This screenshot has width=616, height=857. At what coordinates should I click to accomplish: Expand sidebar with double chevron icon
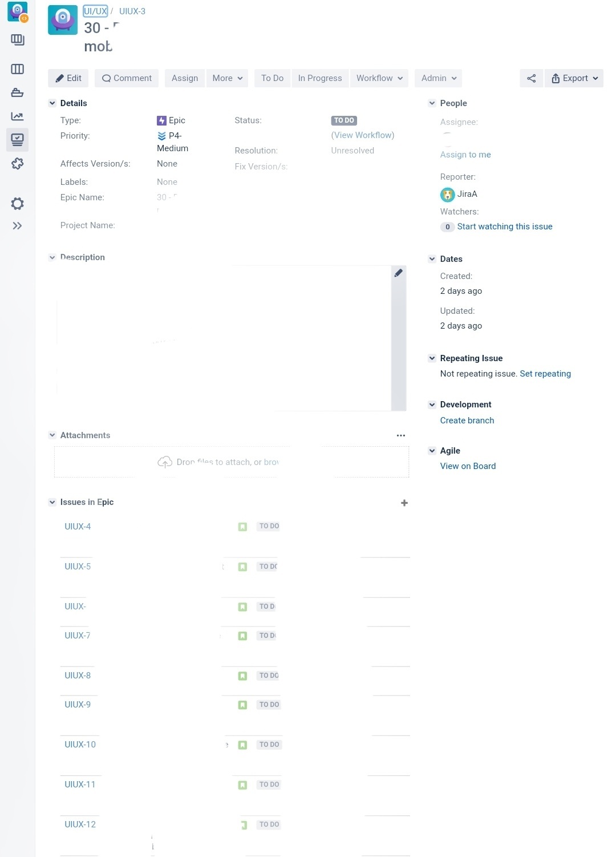(x=18, y=226)
